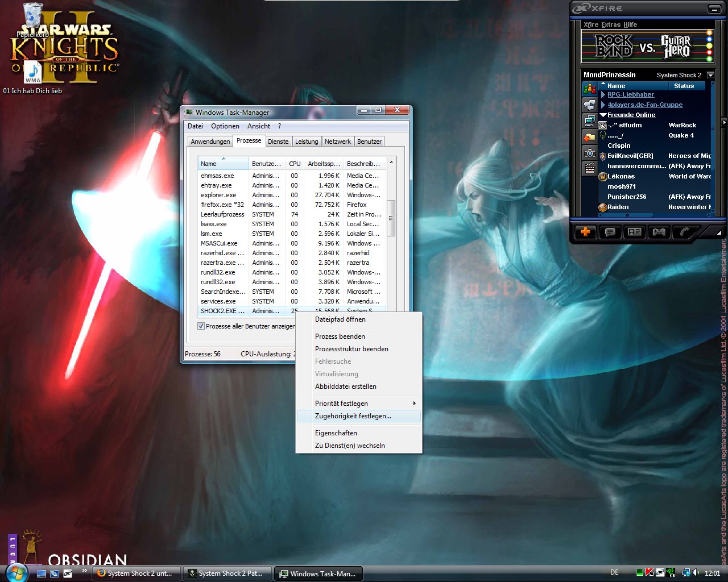Click process list vertical scrollbar thumb
728x582 pixels.
pyautogui.click(x=391, y=218)
